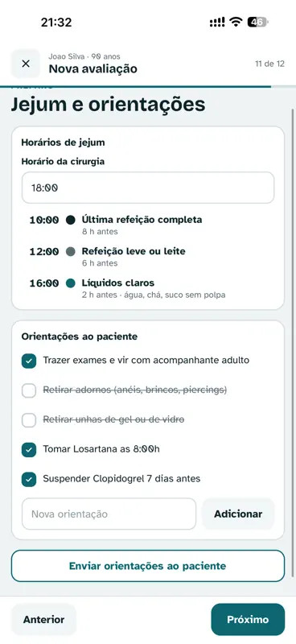The height and width of the screenshot is (644, 296).
Task: Uncheck Tomar Losartana as 8:00h
Action: click(x=29, y=450)
